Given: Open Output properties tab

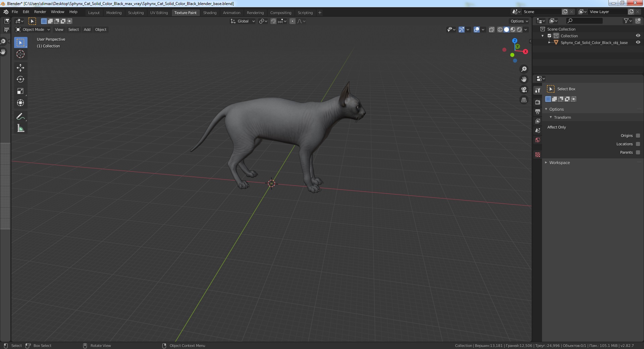Looking at the screenshot, I should (x=538, y=111).
